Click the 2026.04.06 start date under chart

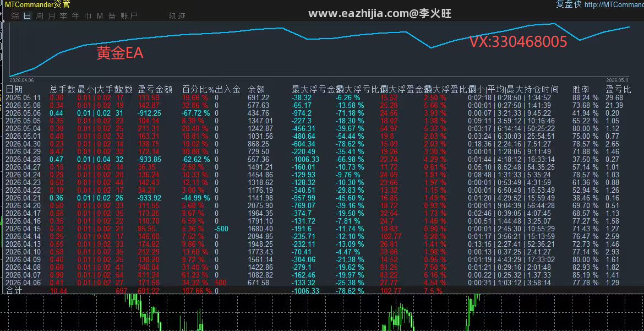(21, 80)
